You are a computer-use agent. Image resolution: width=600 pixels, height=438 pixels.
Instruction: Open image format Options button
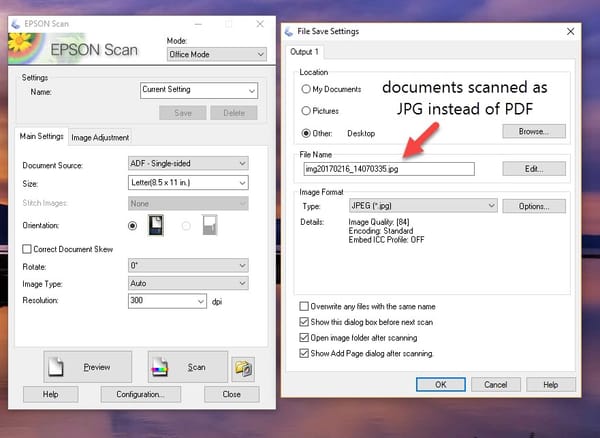click(x=534, y=206)
